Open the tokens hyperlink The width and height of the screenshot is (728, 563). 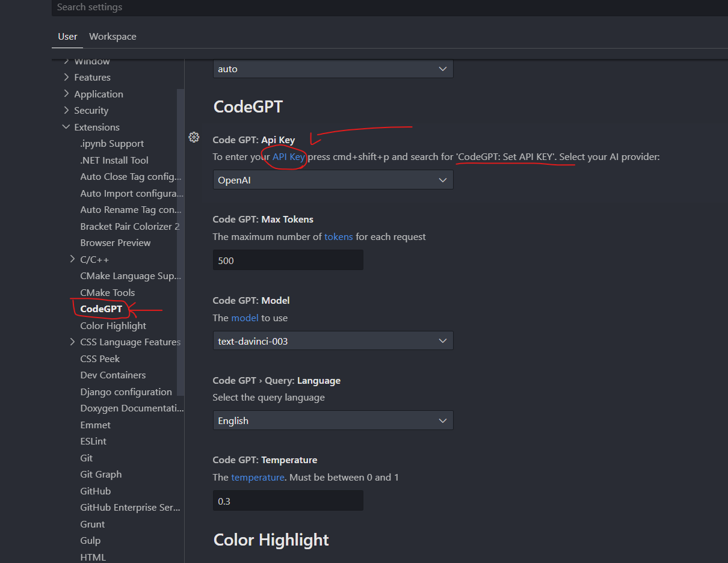(x=339, y=236)
